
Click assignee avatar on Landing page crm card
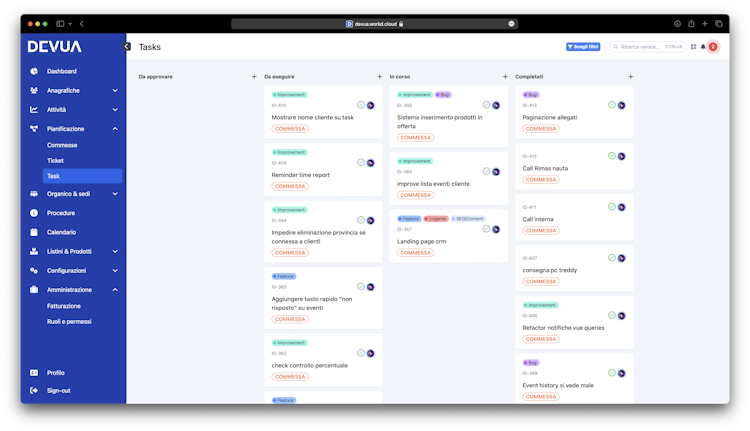tap(496, 230)
